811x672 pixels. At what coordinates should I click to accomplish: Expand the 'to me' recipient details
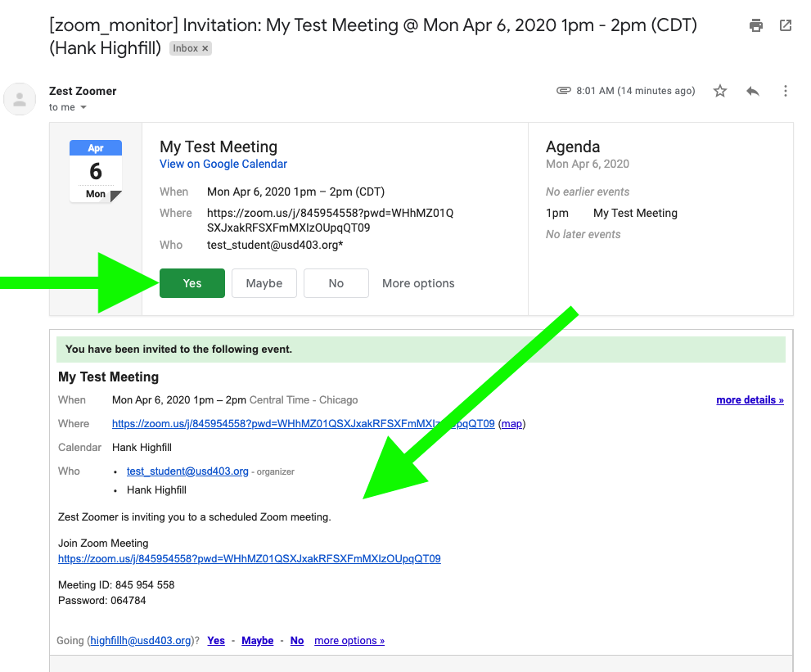click(x=83, y=107)
